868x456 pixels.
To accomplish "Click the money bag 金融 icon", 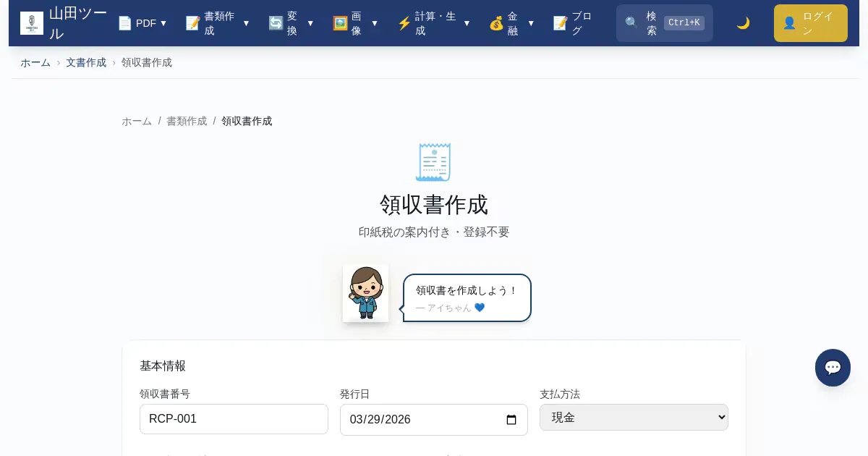I will click(x=496, y=23).
